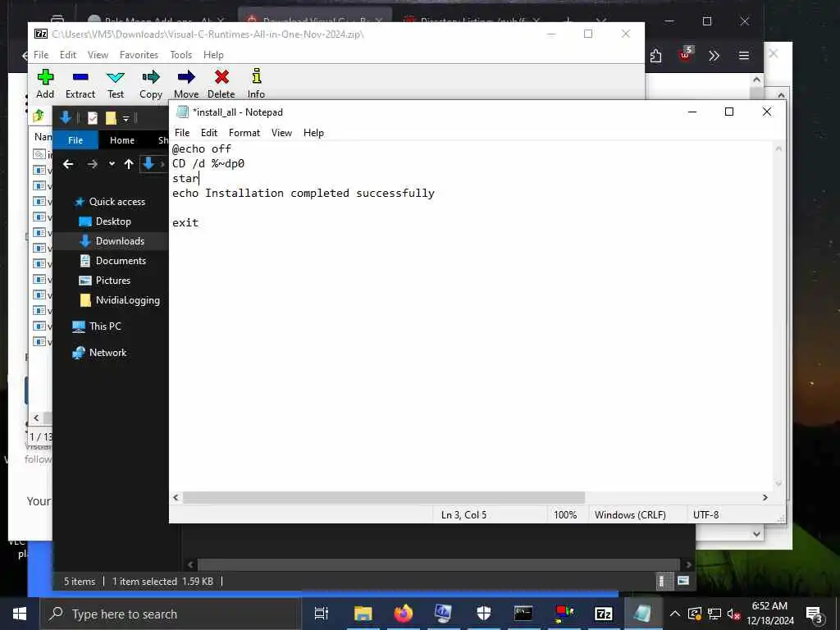Open Windows Security shield on taskbar
Screen dimensions: 840x630
(483, 614)
